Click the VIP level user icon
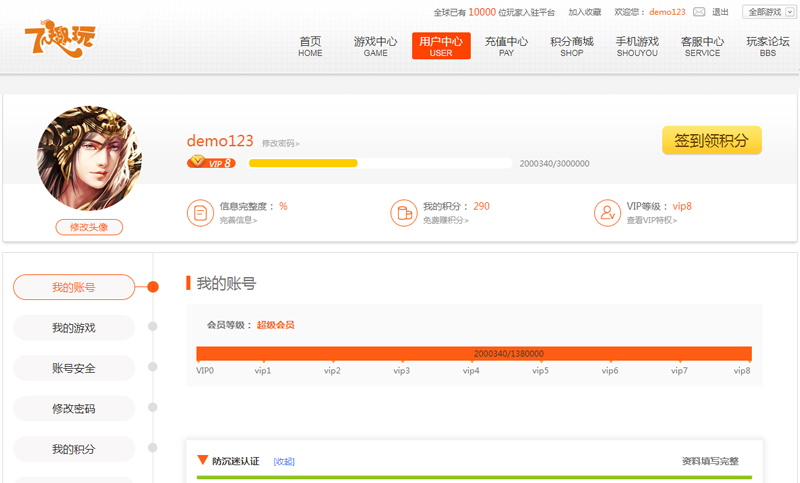The width and height of the screenshot is (800, 483). [x=607, y=213]
